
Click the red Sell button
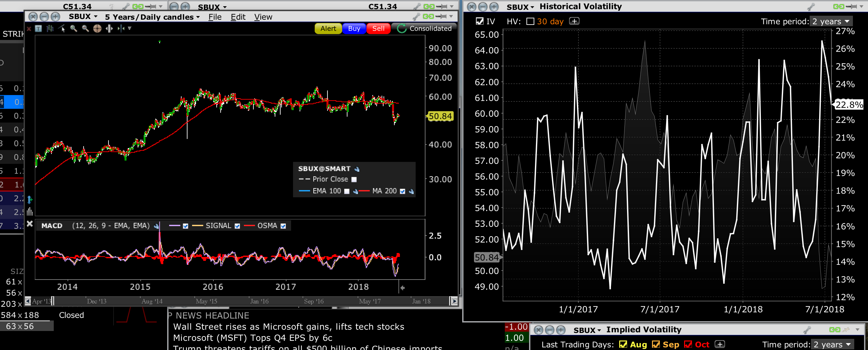[378, 29]
